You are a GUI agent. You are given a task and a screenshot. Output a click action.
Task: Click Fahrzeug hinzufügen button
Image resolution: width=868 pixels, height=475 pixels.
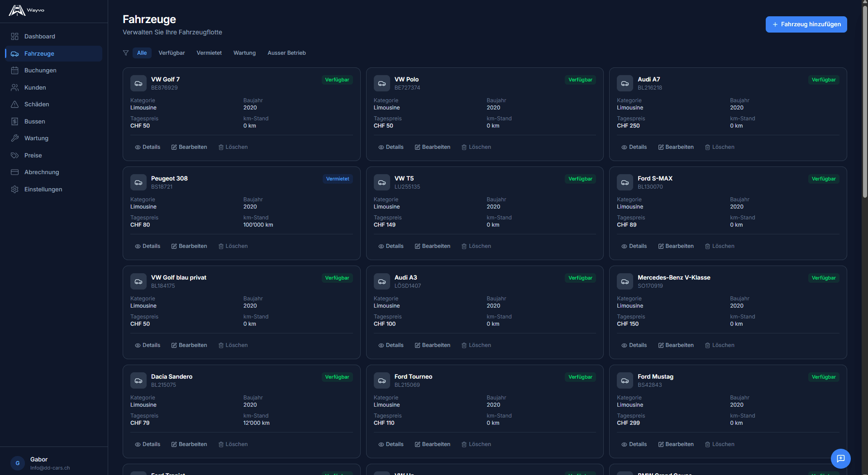[x=806, y=24]
